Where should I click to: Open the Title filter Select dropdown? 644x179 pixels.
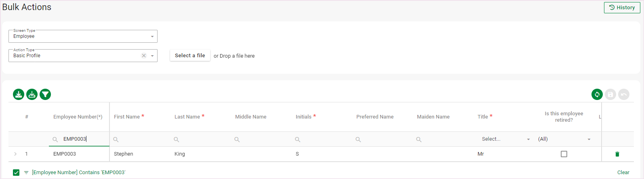(505, 139)
